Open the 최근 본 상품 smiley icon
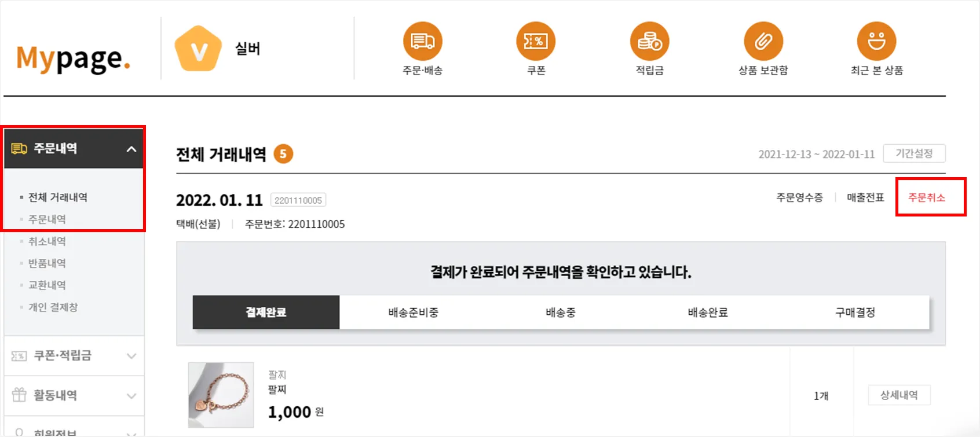 [x=876, y=42]
